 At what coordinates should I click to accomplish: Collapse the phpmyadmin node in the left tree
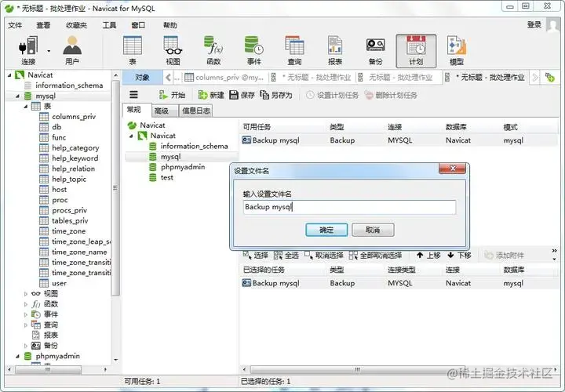pyautogui.click(x=17, y=357)
